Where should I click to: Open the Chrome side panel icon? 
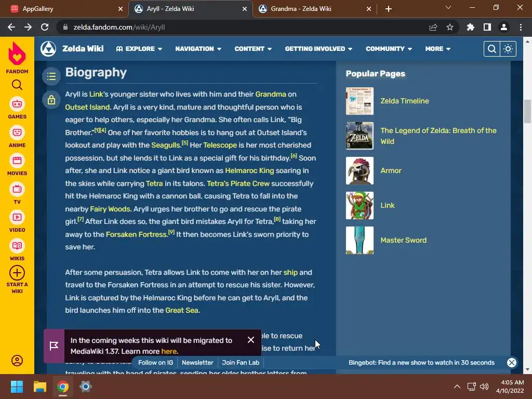point(487,27)
